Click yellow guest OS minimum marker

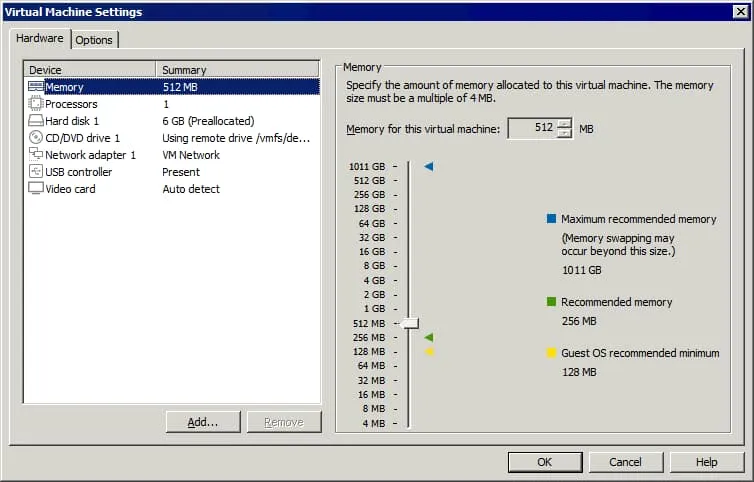tap(429, 352)
